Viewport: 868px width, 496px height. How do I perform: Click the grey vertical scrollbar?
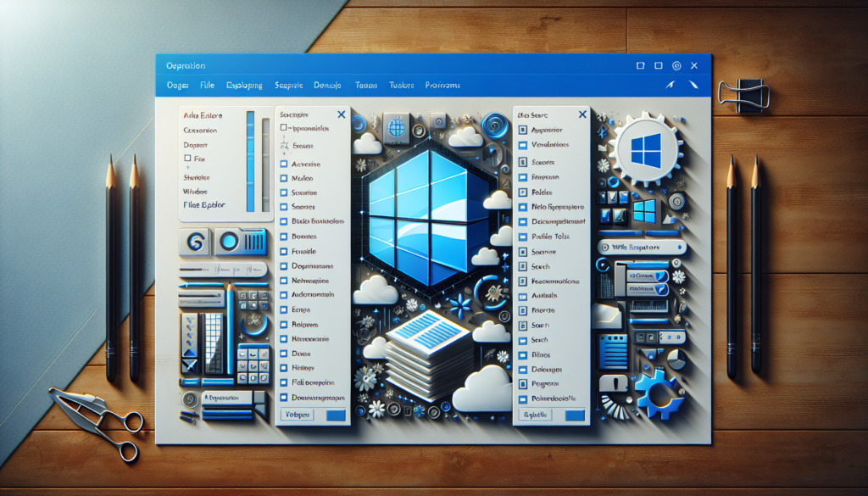coord(265,164)
